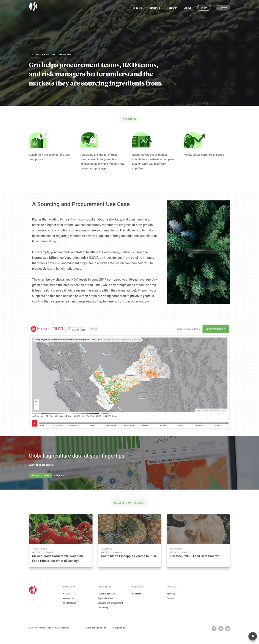Viewport: 259px width, 644px height.
Task: Select 13-MAR '17 on the timeline
Action: point(111,426)
